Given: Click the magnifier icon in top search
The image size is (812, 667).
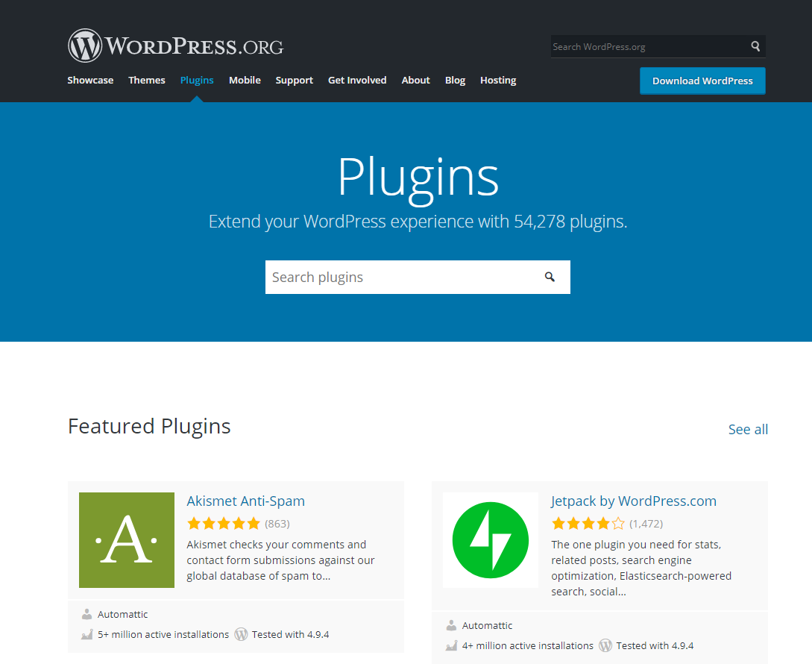Looking at the screenshot, I should [x=755, y=46].
